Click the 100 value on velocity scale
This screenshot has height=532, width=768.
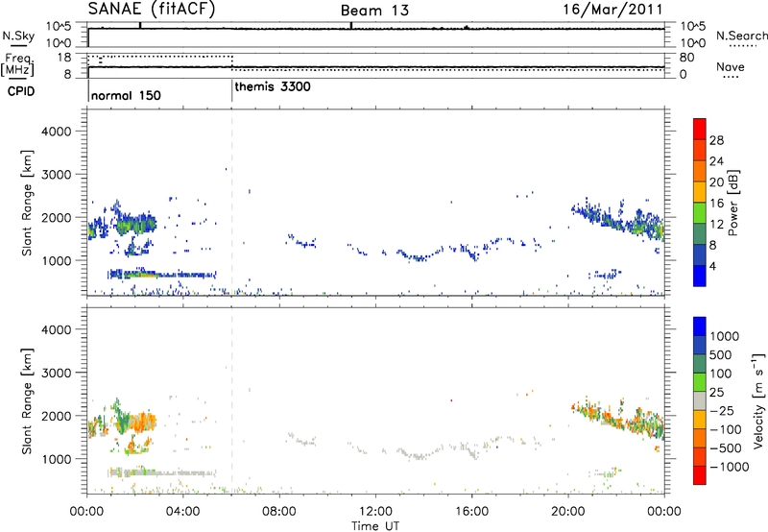tap(721, 374)
